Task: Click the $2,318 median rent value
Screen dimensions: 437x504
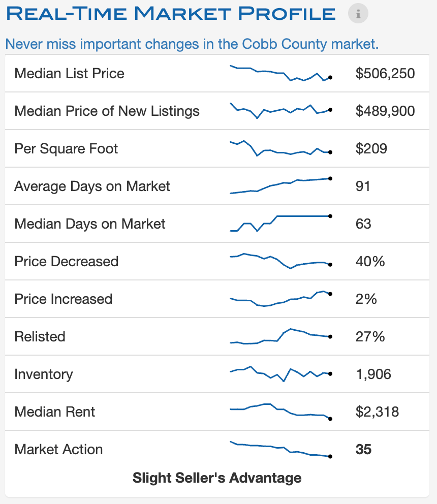Action: [377, 412]
